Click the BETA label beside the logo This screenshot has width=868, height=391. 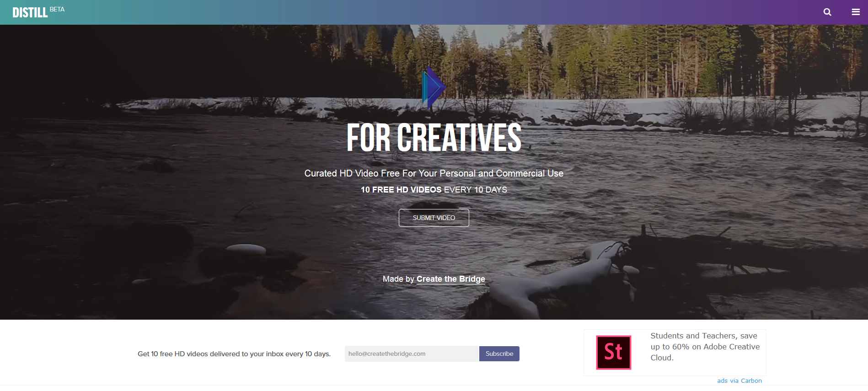tap(57, 9)
